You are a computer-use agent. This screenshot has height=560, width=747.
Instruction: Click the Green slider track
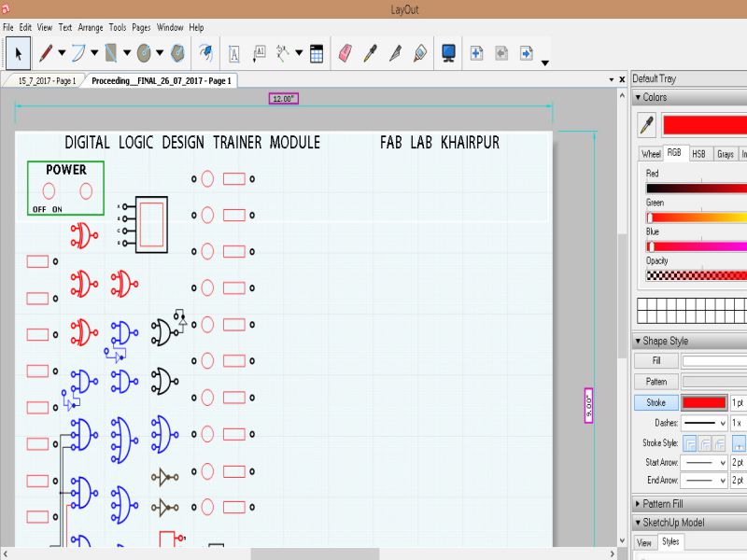[697, 217]
